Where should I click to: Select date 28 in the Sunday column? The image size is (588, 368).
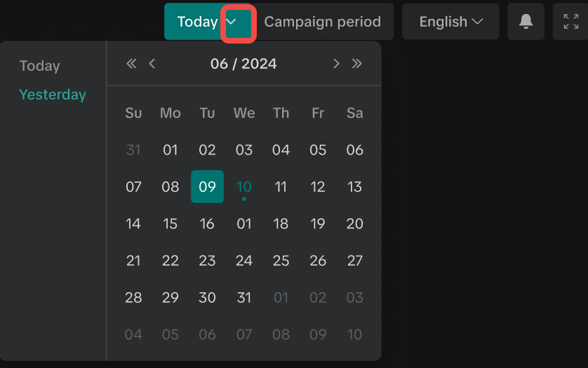133,297
